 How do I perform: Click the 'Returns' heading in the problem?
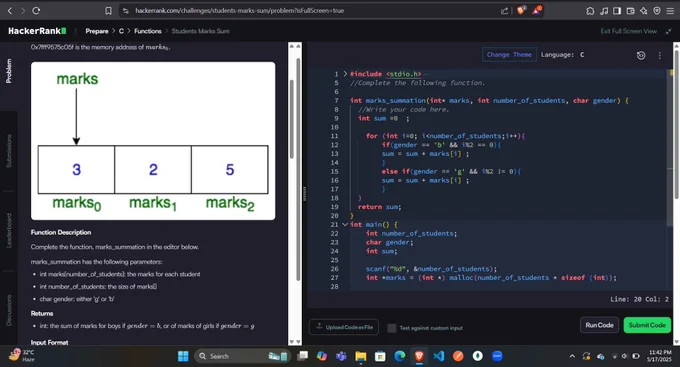[x=42, y=314]
